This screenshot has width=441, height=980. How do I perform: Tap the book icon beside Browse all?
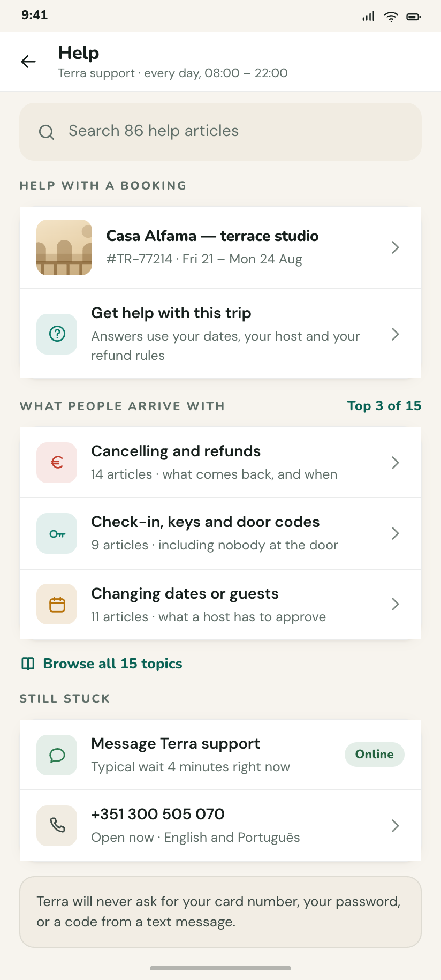point(28,664)
